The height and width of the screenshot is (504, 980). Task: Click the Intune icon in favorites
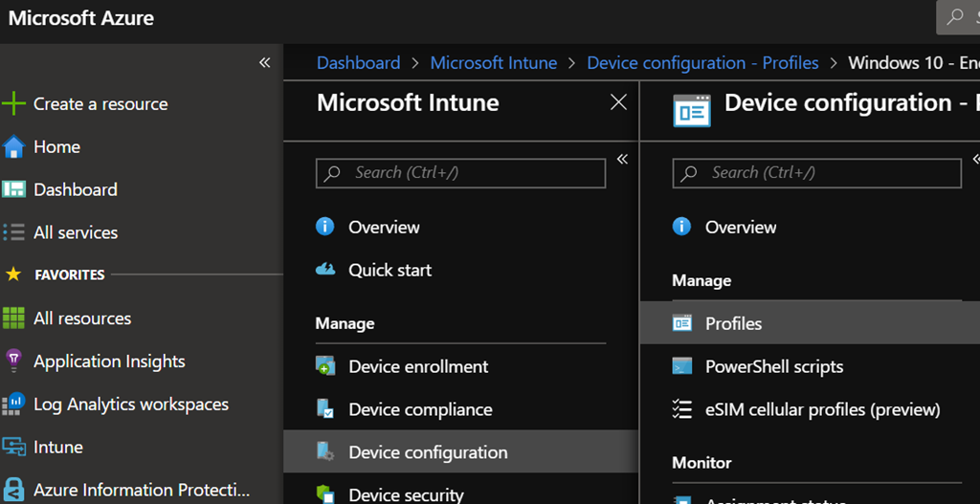point(13,448)
